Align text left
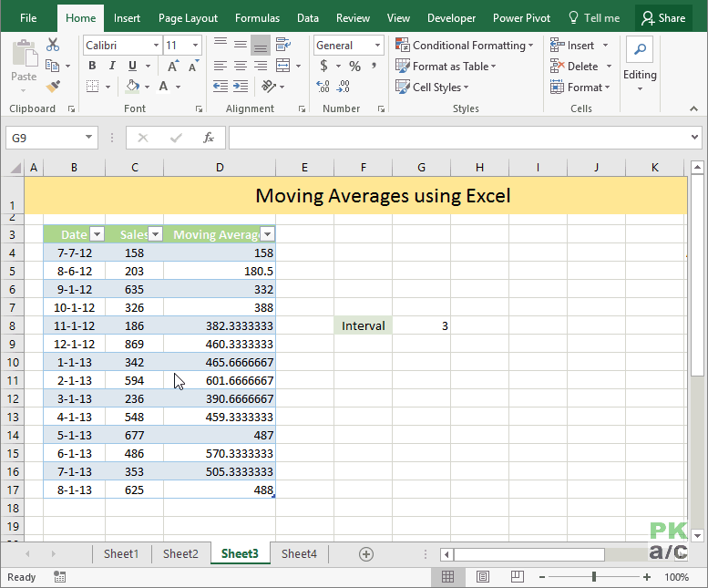Image resolution: width=708 pixels, height=588 pixels. (x=221, y=66)
